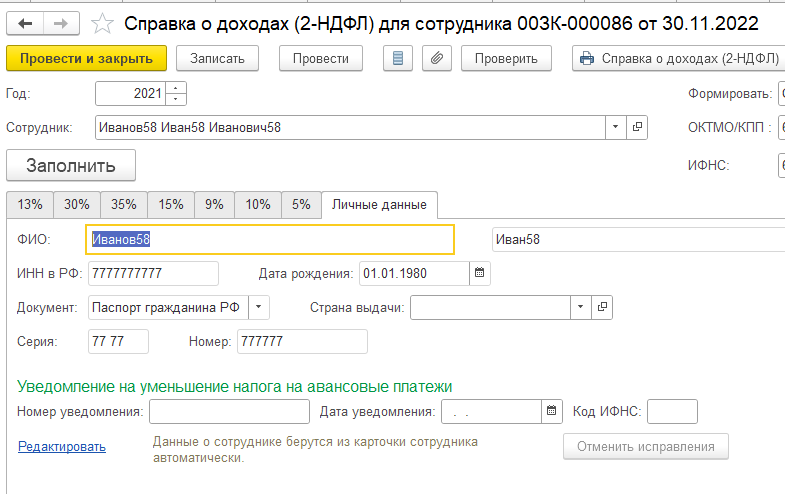Screen dimensions: 785x494
Task: Open calendar for Дата уведомления
Action: tap(552, 411)
